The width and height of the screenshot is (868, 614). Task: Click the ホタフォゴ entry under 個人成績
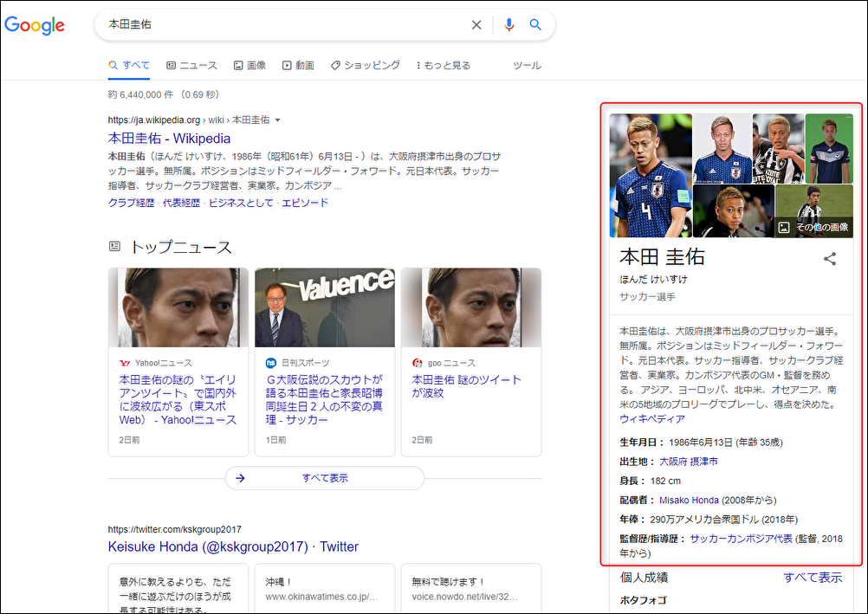[x=644, y=600]
